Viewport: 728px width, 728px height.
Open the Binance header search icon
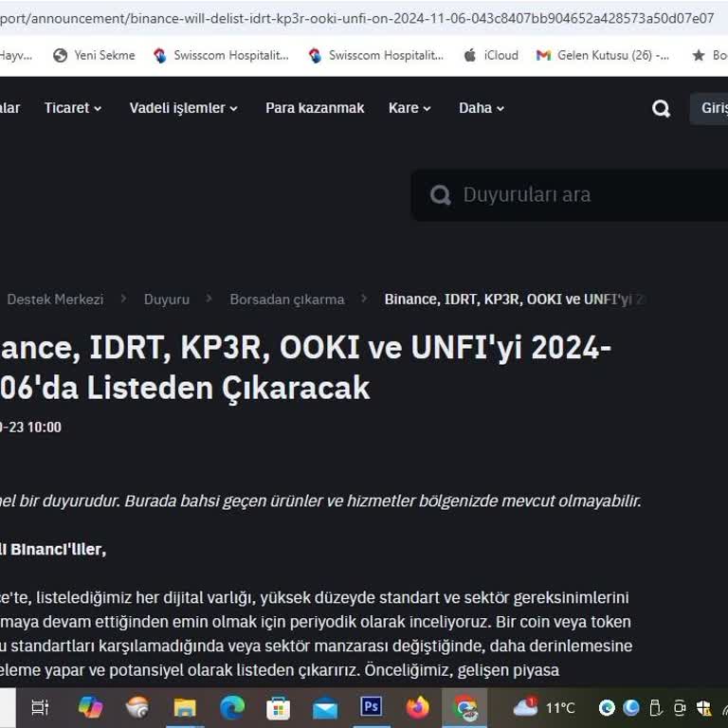tap(661, 109)
